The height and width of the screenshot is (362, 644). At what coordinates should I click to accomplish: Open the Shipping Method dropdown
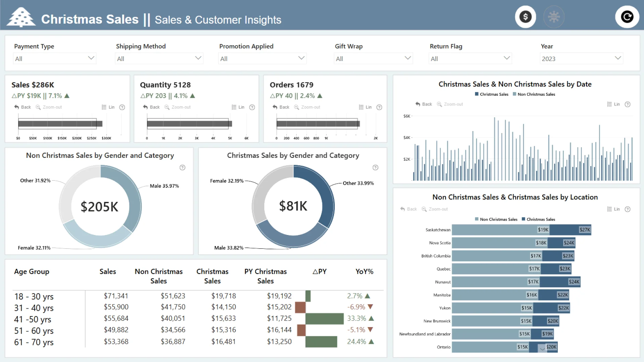click(x=159, y=58)
